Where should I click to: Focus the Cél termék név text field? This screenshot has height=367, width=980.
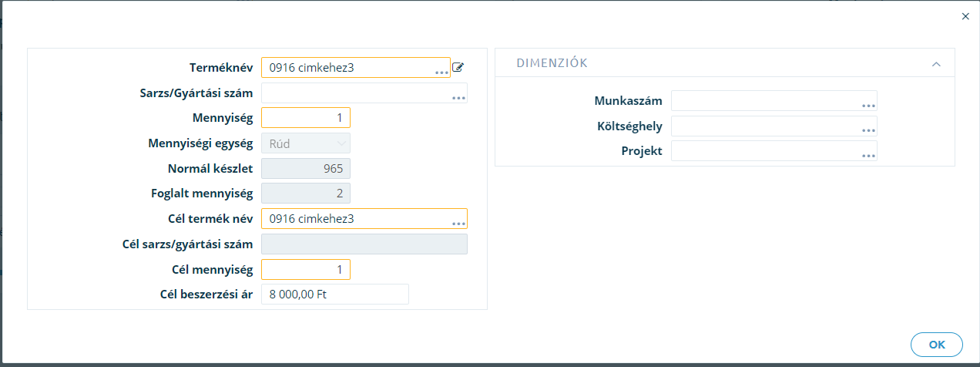point(364,219)
